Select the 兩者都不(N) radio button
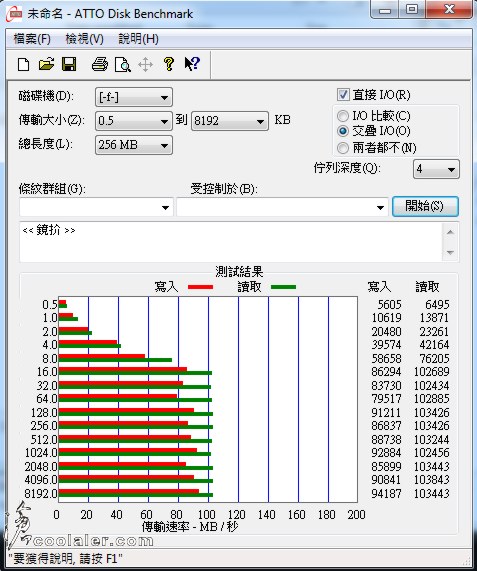 pyautogui.click(x=343, y=148)
